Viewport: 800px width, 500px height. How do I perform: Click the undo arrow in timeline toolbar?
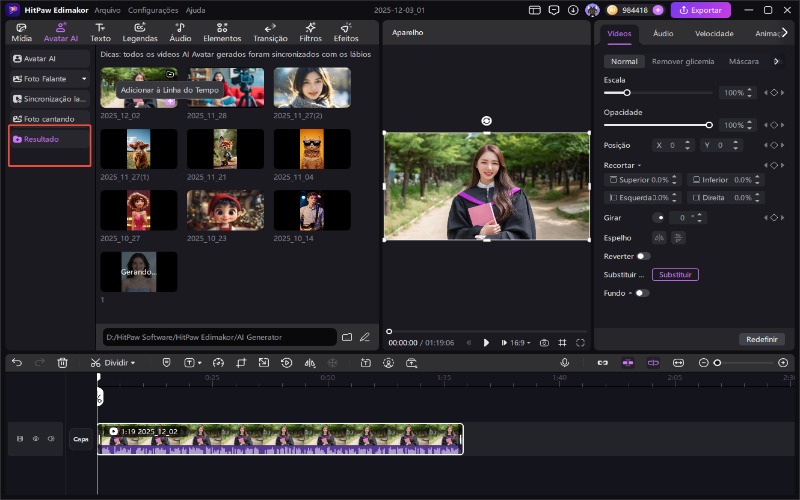pyautogui.click(x=17, y=363)
